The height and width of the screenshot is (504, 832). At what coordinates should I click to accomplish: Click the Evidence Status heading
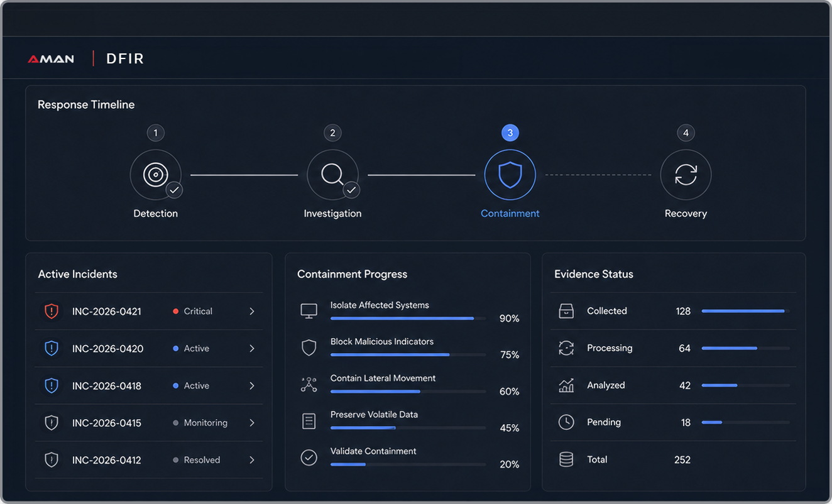[594, 274]
